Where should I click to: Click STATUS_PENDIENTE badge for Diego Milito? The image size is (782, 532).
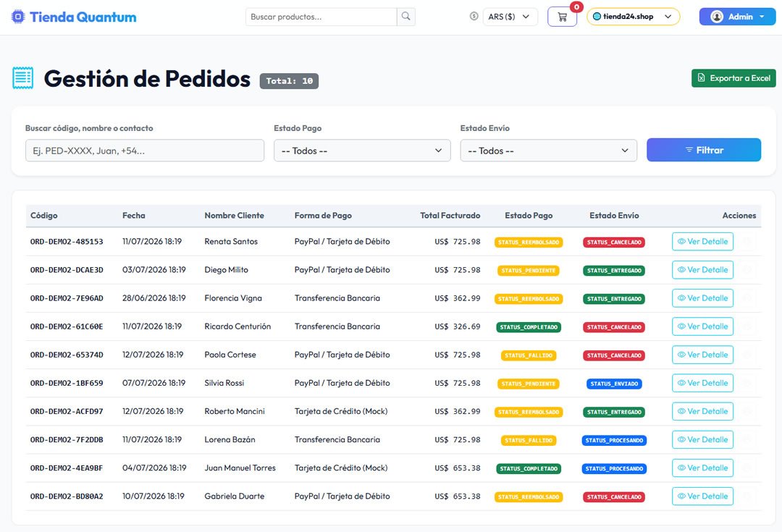point(529,271)
